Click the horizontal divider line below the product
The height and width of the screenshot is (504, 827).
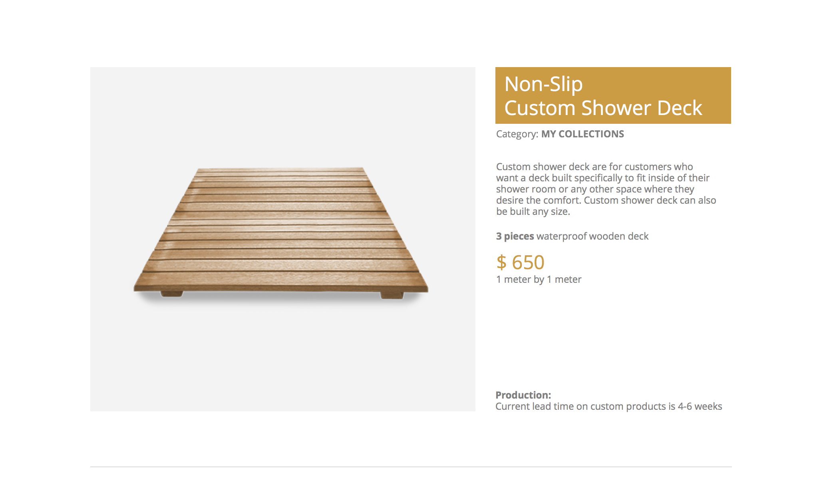[x=411, y=466]
